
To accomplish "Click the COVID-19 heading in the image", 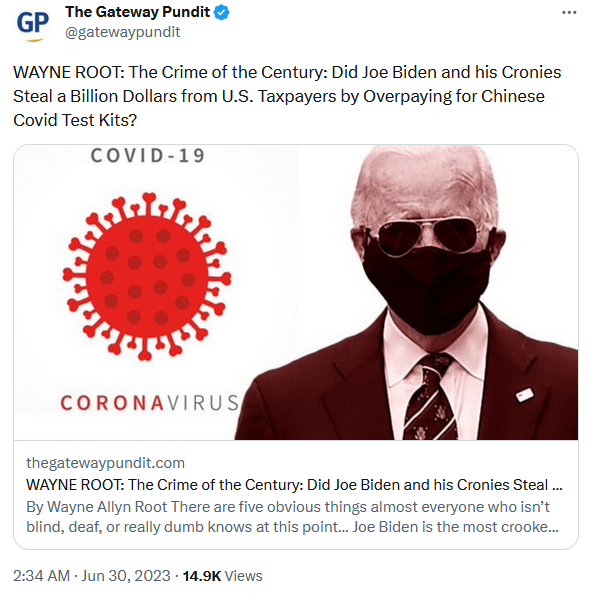I will pos(148,155).
